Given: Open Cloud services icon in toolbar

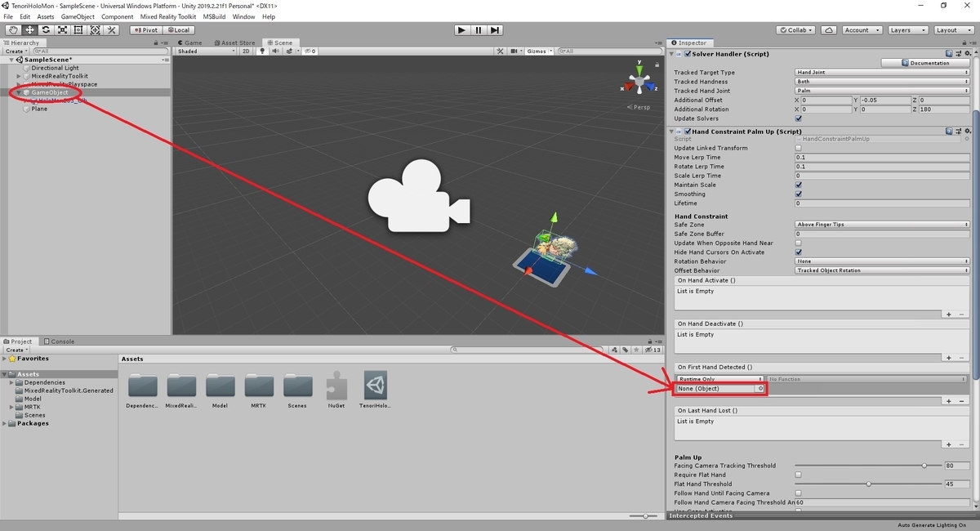Looking at the screenshot, I should 829,30.
